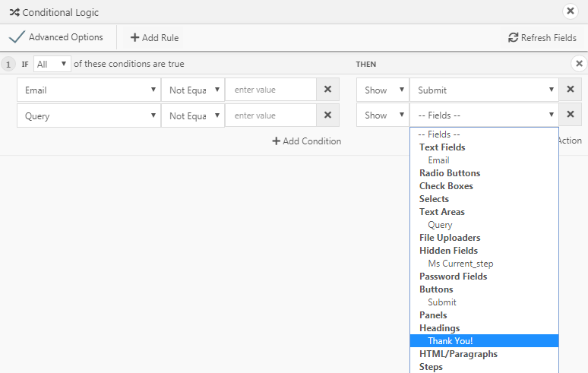Click the Check Boxes group label

tap(446, 186)
